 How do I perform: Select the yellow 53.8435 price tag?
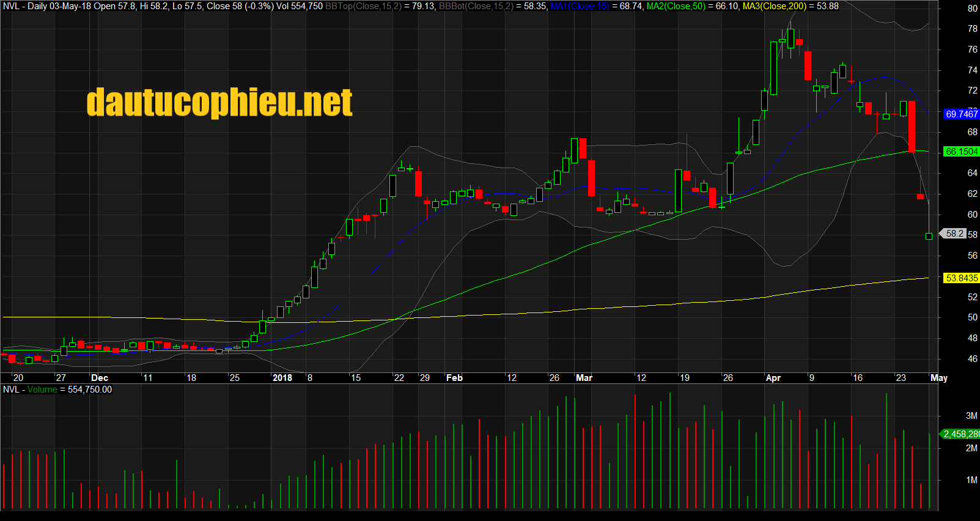coord(961,278)
